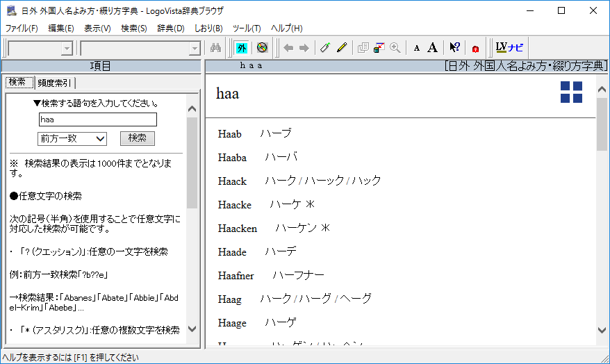Click the Haack entry
This screenshot has width=610, height=364.
[x=232, y=181]
